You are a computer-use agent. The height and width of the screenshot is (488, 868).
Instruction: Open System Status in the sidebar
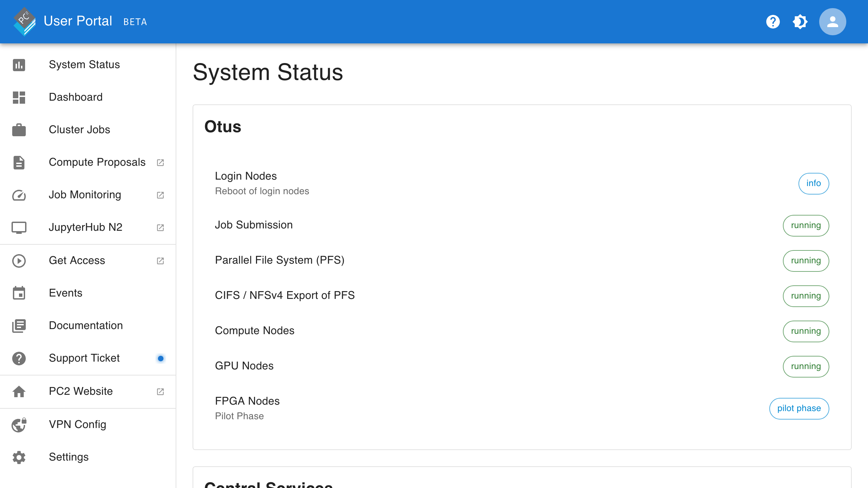pyautogui.click(x=84, y=64)
